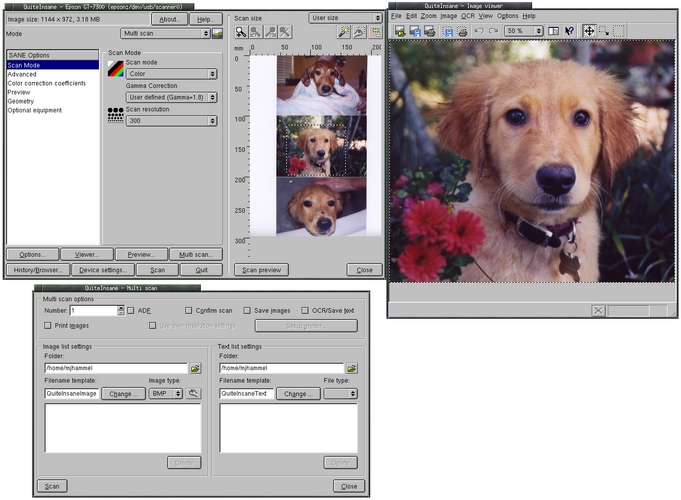The image size is (681, 500).
Task: Enable the Confirm scan checkbox
Action: point(189,311)
